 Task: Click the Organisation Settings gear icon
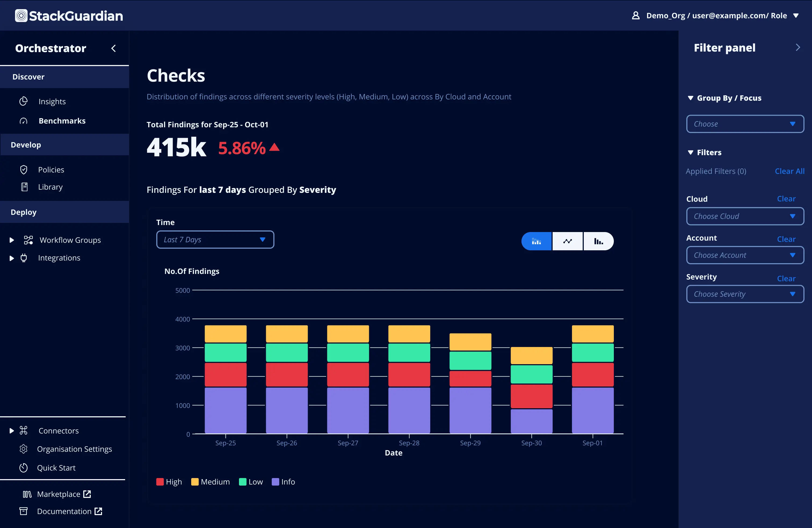pyautogui.click(x=23, y=449)
